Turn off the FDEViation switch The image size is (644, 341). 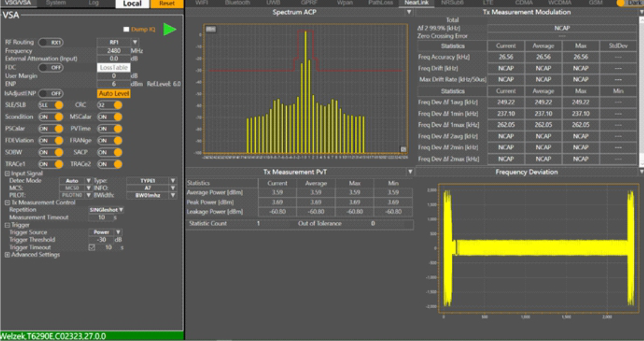[51, 141]
